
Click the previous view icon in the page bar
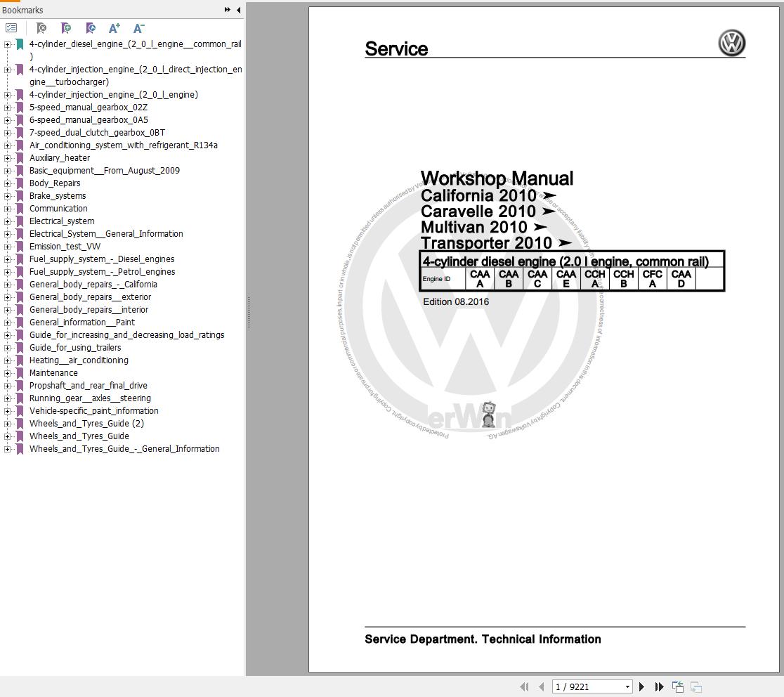point(677,686)
